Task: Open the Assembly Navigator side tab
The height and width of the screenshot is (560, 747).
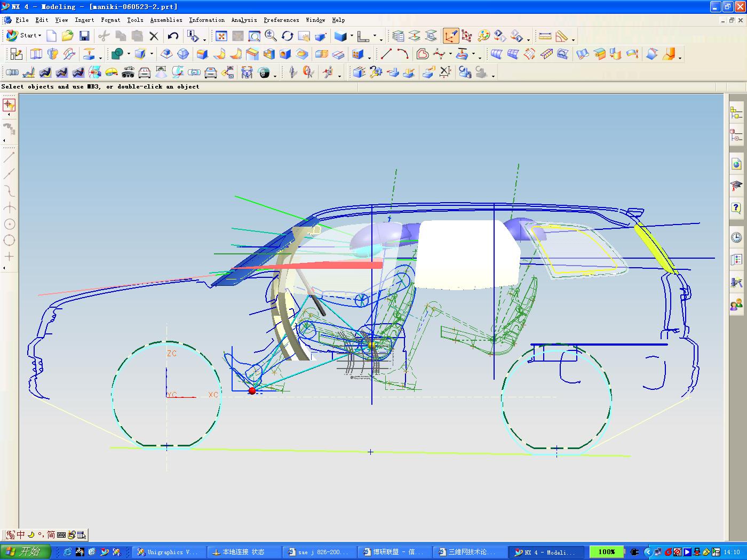Action: [x=736, y=113]
